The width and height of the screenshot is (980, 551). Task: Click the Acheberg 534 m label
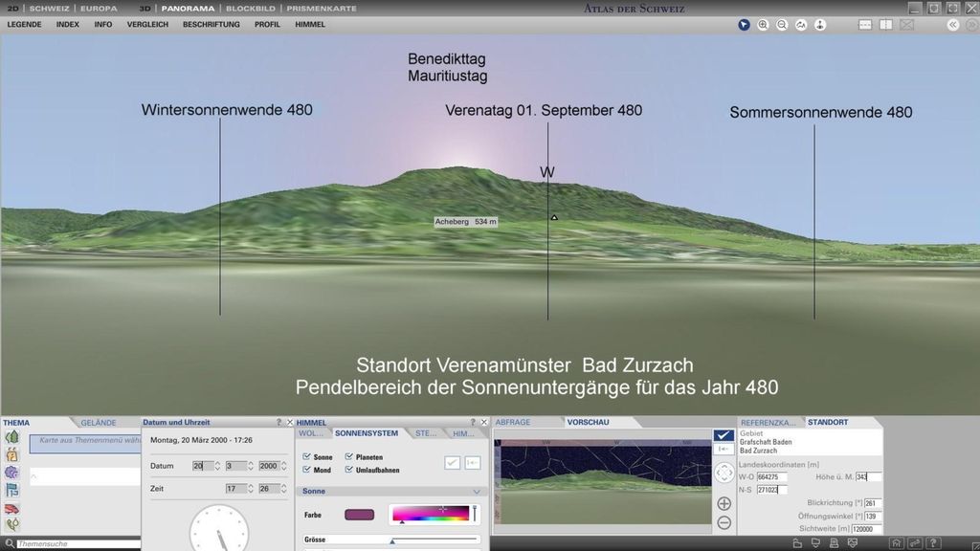[466, 222]
